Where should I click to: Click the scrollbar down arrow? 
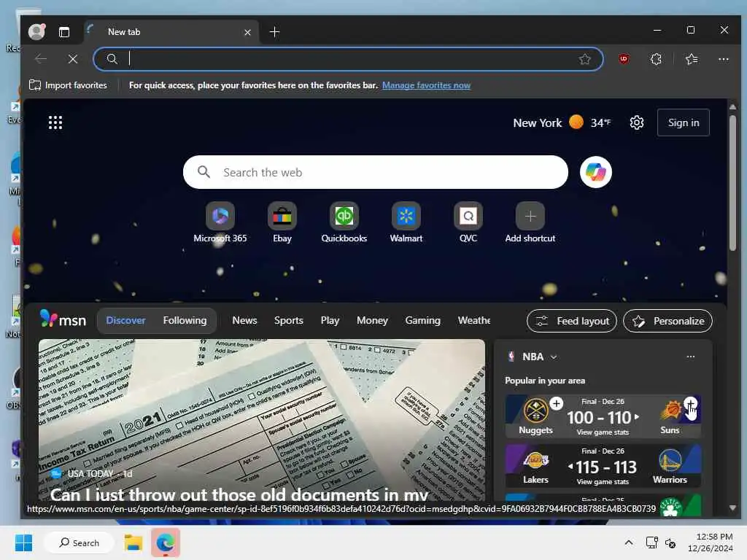(x=732, y=507)
